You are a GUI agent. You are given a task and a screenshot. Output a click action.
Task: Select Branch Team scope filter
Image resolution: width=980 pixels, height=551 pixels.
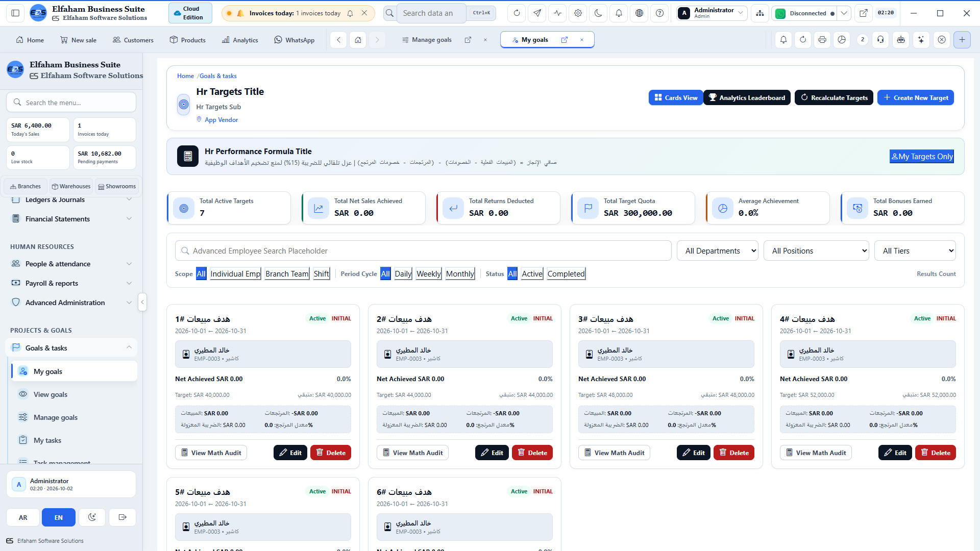pyautogui.click(x=287, y=274)
